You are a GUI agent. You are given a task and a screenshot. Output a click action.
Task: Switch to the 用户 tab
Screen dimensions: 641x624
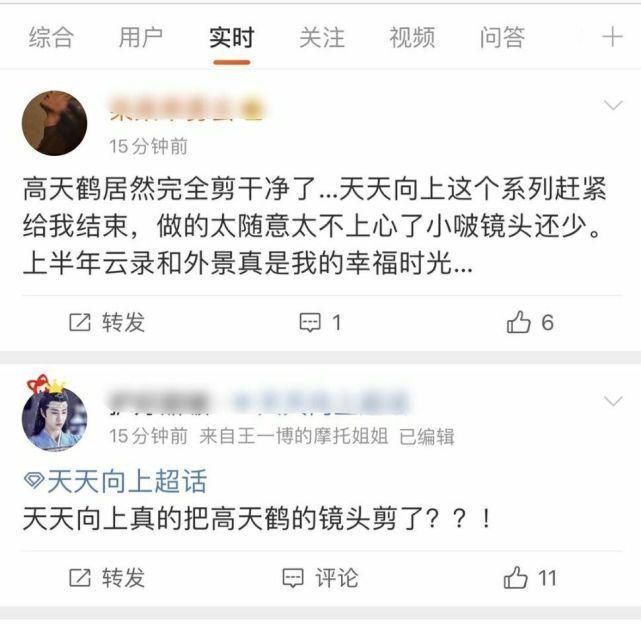[x=141, y=37]
